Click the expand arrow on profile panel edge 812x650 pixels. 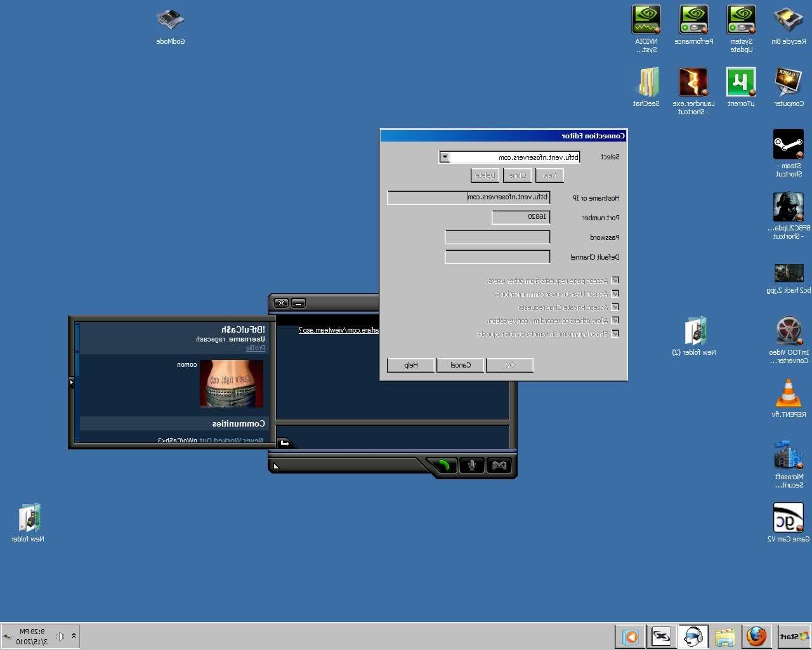pyautogui.click(x=71, y=382)
